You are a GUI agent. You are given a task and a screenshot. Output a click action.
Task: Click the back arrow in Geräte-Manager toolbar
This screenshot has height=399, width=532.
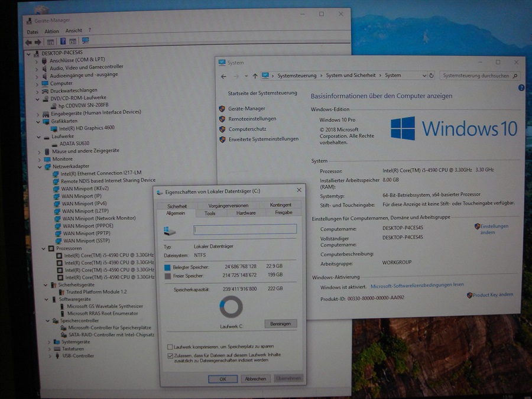[28, 42]
